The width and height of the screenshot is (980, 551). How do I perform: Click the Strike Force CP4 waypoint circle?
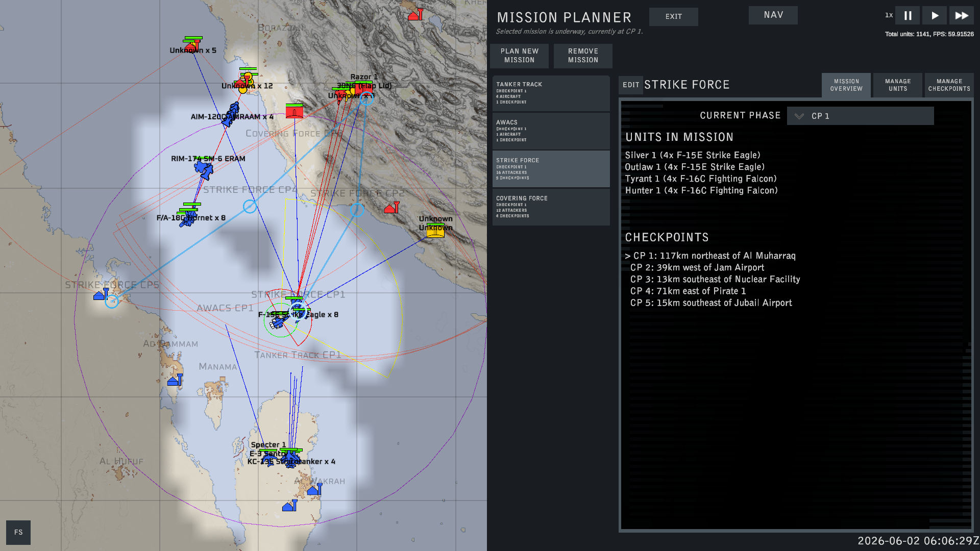250,206
